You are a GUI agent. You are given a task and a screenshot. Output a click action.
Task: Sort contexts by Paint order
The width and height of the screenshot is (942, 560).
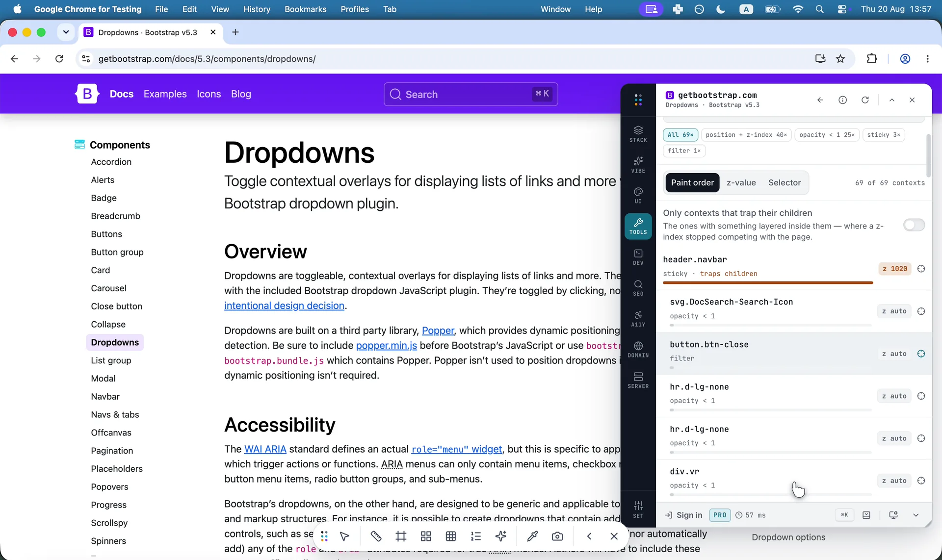[x=692, y=183]
